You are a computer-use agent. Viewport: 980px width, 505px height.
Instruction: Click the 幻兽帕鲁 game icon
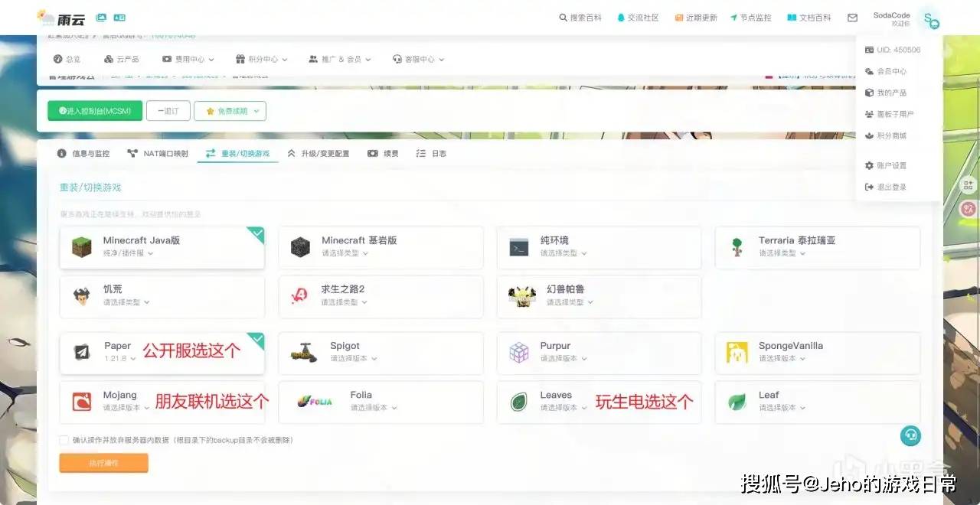click(x=524, y=296)
